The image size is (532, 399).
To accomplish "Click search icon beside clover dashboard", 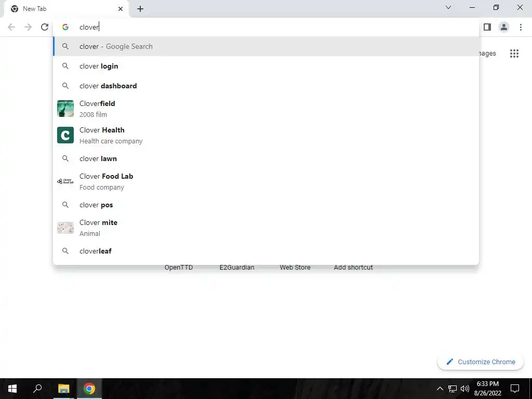I will 65,86.
